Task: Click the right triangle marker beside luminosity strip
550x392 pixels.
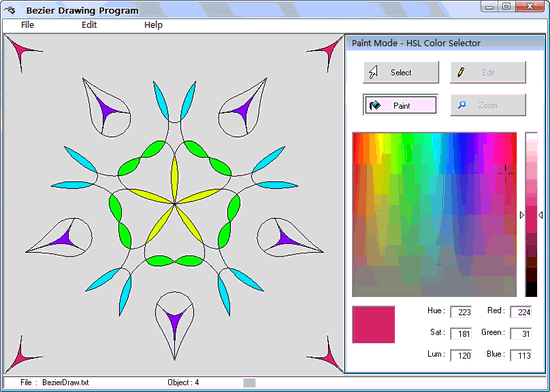Action: (541, 215)
